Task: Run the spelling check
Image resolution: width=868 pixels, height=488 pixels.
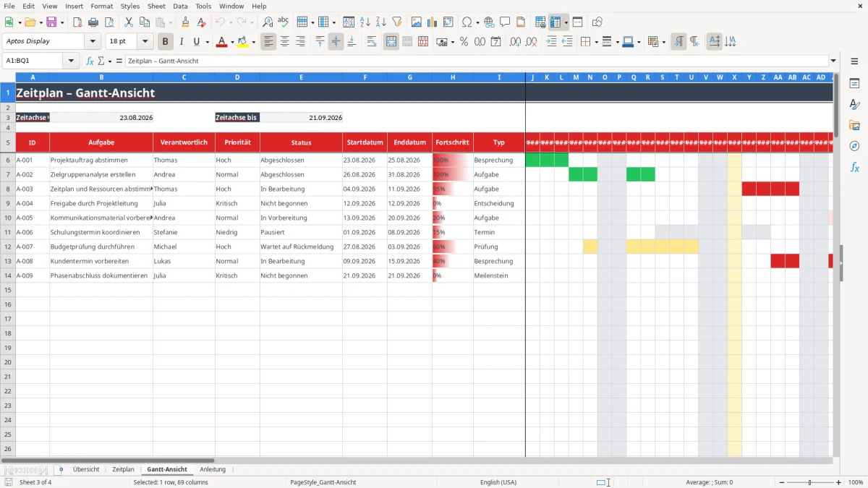Action: 284,22
